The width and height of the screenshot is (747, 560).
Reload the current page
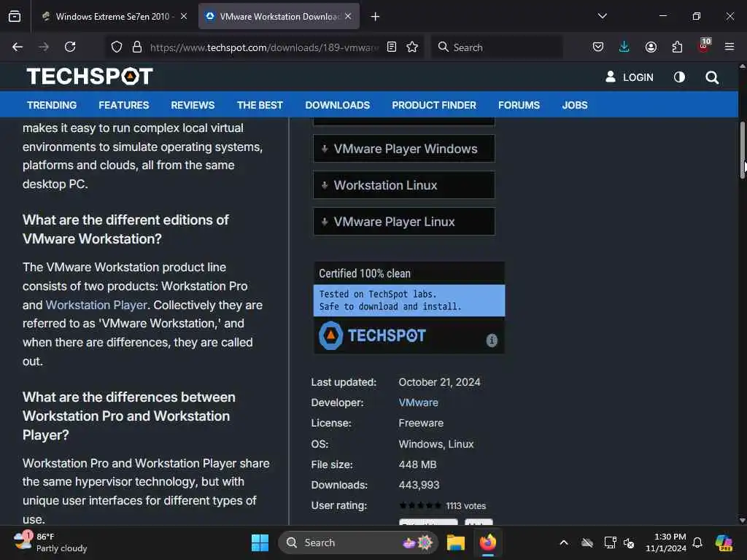tap(70, 47)
